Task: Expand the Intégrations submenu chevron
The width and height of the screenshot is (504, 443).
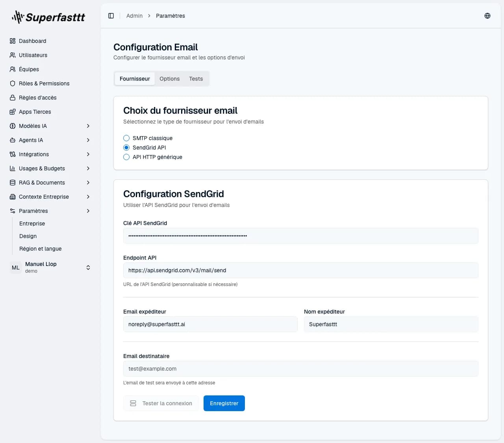Action: (88, 154)
